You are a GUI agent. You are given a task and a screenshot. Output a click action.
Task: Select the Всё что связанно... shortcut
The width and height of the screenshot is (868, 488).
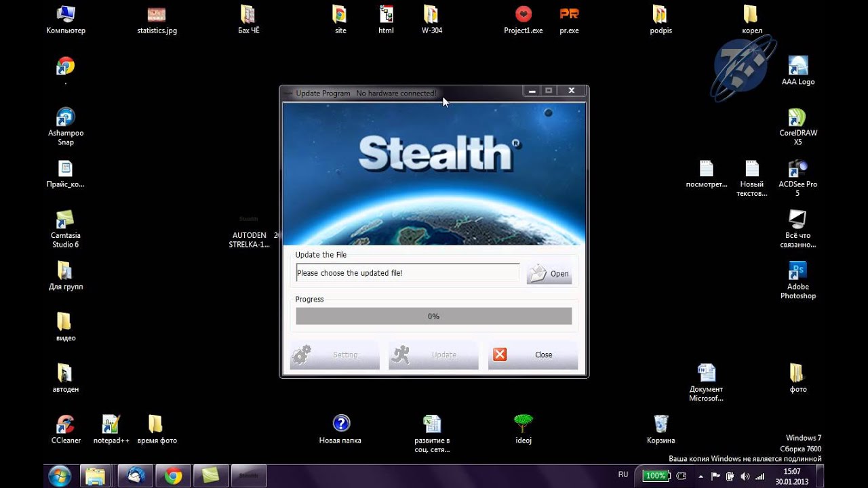pyautogui.click(x=798, y=229)
